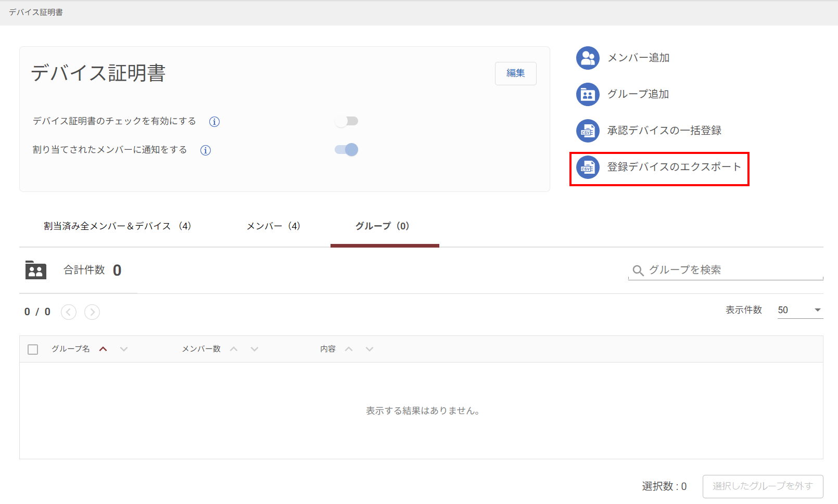
Task: Show info for 割り当てされたメンバーに通知をする
Action: 206,150
